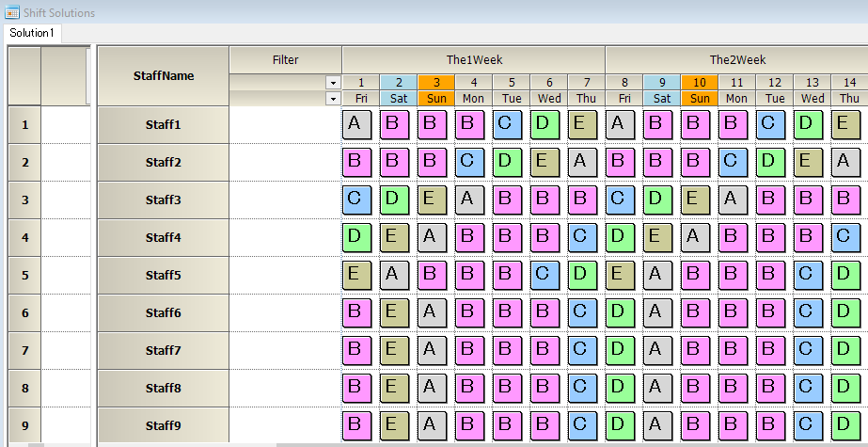Click Staff2's green D shift on day 5

coord(506,163)
